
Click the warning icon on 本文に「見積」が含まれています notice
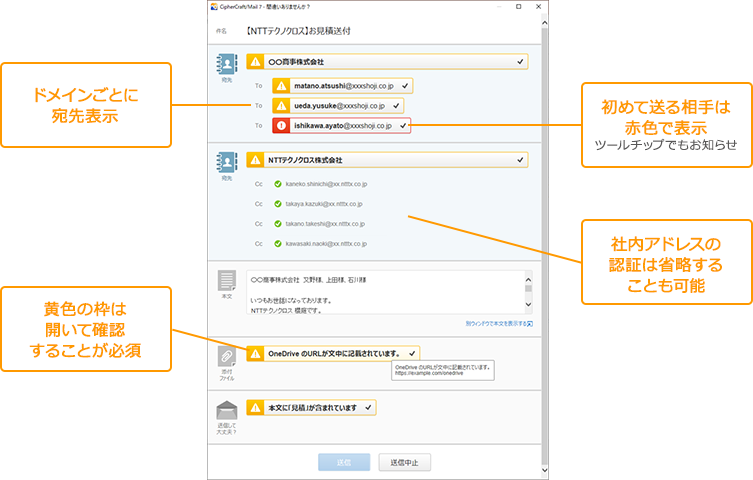[255, 408]
